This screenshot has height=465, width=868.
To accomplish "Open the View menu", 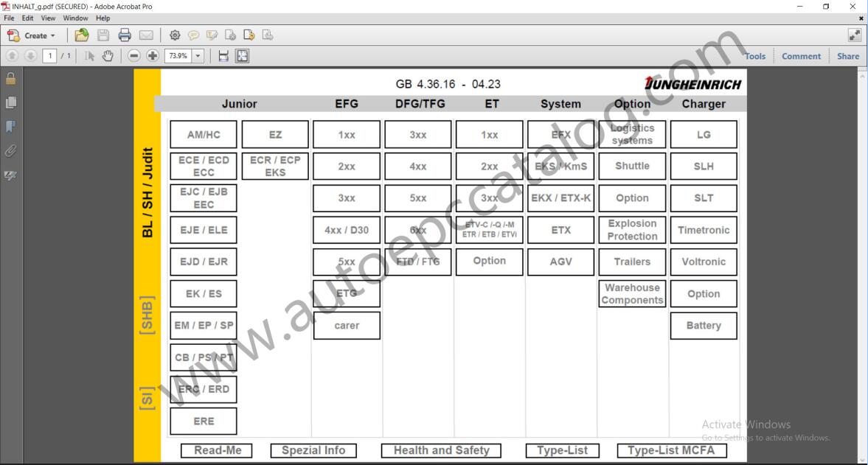I will [48, 18].
